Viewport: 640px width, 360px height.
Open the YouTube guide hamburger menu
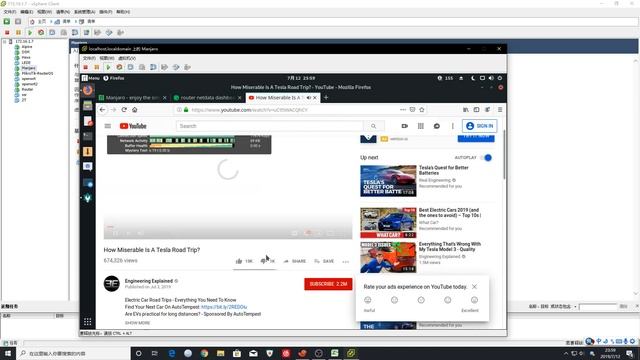pos(108,126)
